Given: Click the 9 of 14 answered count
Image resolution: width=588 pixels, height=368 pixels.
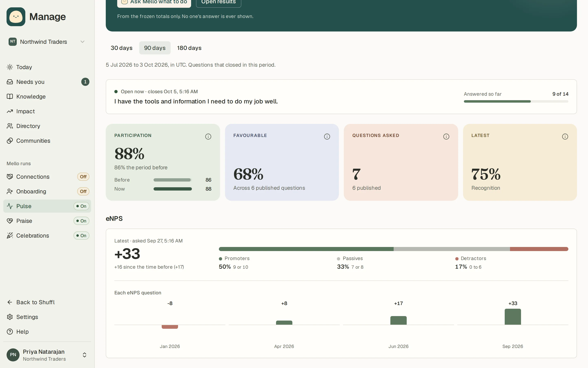Looking at the screenshot, I should (x=560, y=94).
